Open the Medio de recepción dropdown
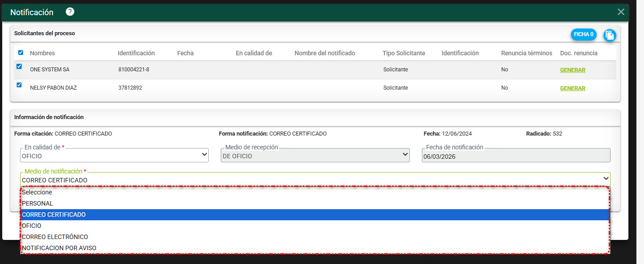Image resolution: width=644 pixels, height=264 pixels. click(x=315, y=156)
